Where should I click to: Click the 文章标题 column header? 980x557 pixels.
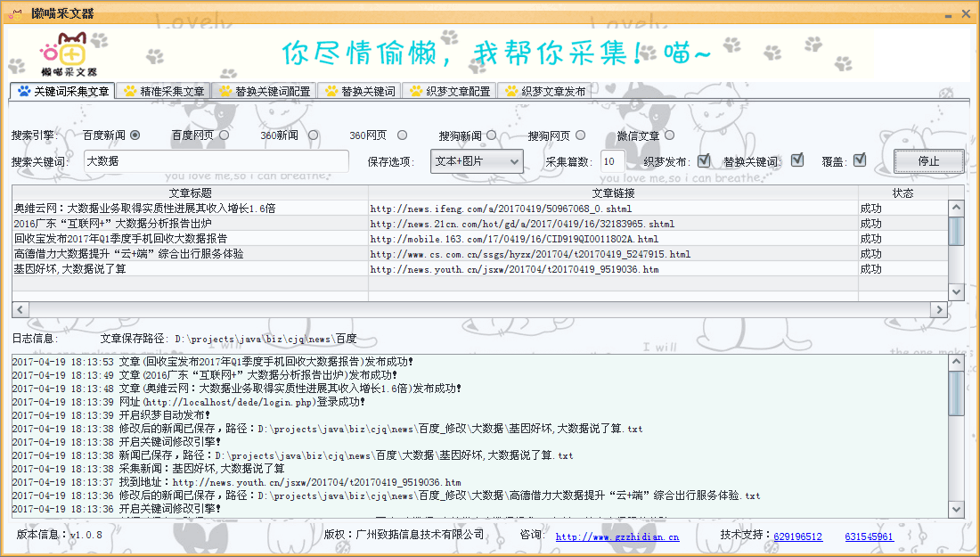pos(190,193)
